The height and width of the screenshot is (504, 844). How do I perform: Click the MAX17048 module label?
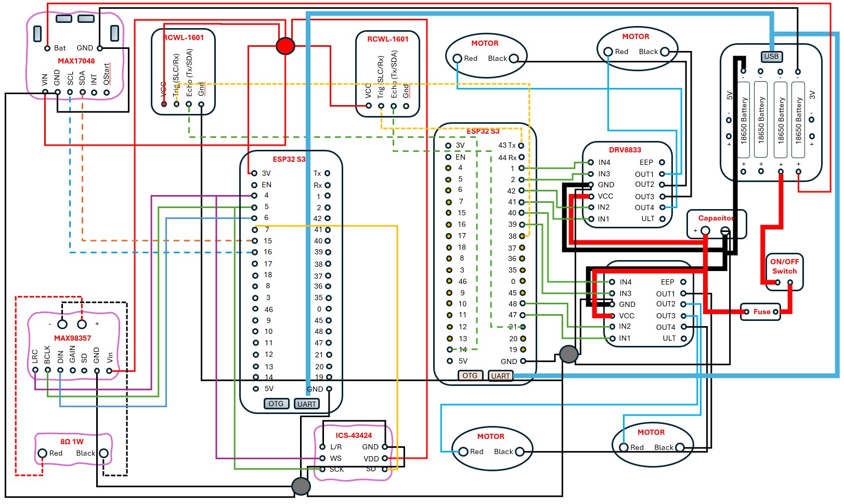[x=76, y=61]
